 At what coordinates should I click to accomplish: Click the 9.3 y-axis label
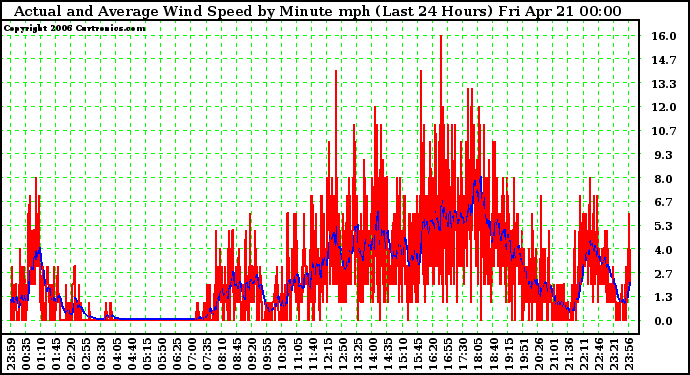point(664,155)
